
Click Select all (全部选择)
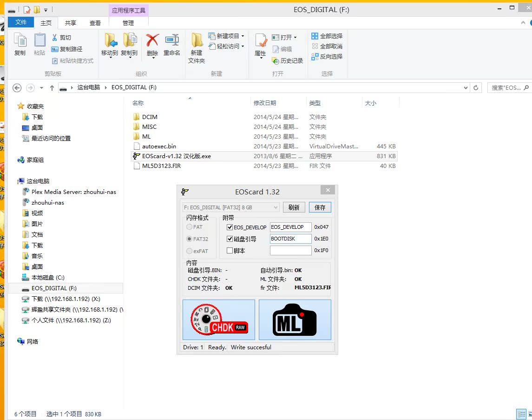[327, 36]
